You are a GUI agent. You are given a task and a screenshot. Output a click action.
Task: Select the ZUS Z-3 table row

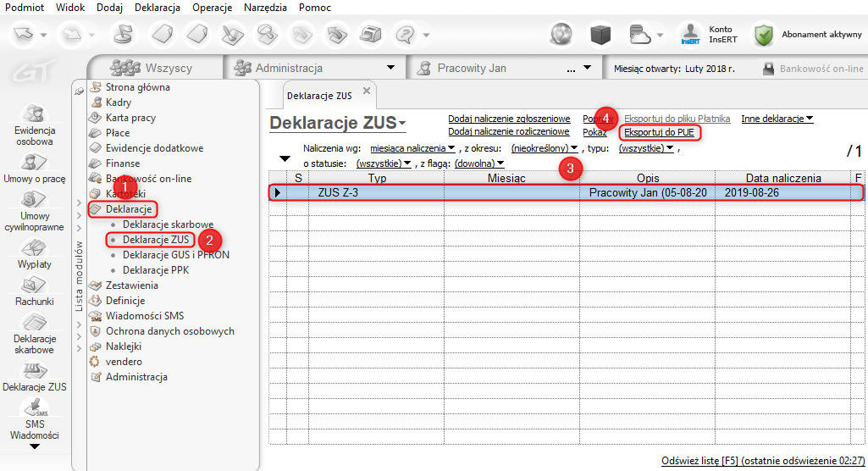[566, 192]
